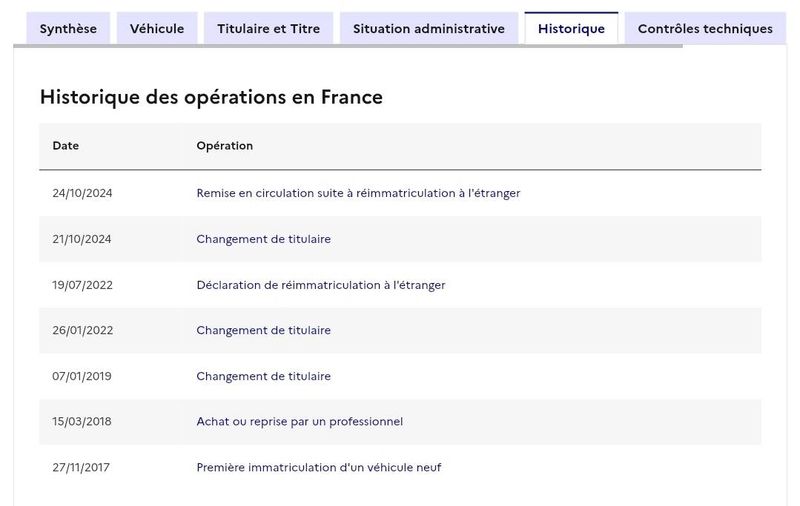Click the 19/07/2022 date cell
The width and height of the screenshot is (800, 506).
(x=82, y=285)
